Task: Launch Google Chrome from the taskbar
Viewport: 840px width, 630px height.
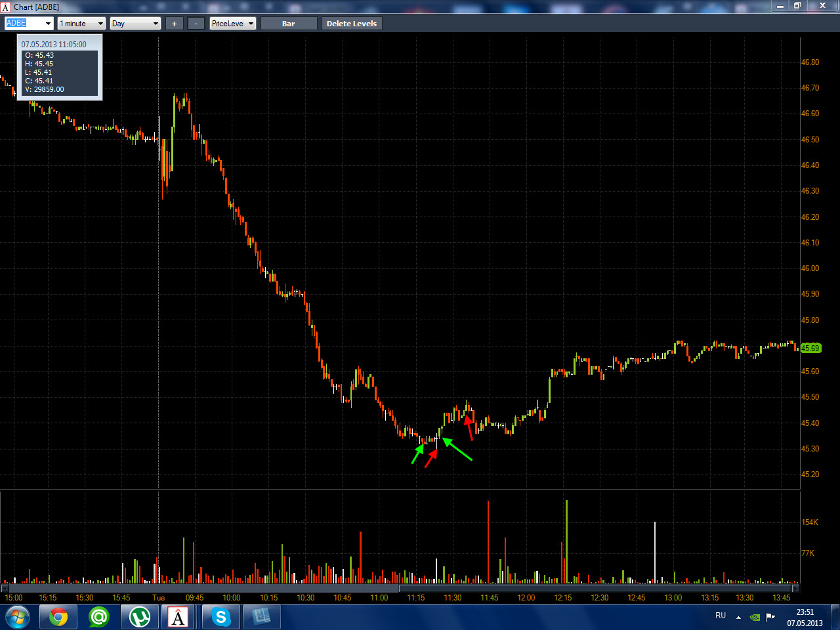Action: coord(58,618)
